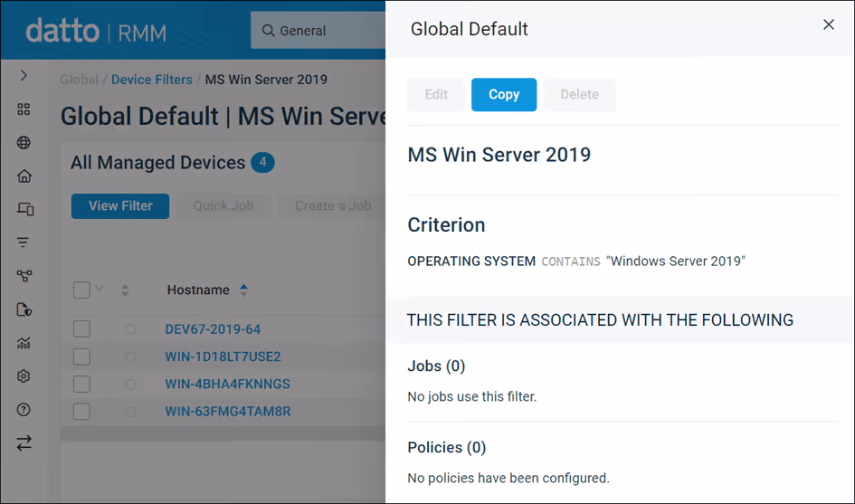Image resolution: width=855 pixels, height=504 pixels.
Task: Open device WIN-4BHA4FKNNGS
Action: (x=227, y=384)
